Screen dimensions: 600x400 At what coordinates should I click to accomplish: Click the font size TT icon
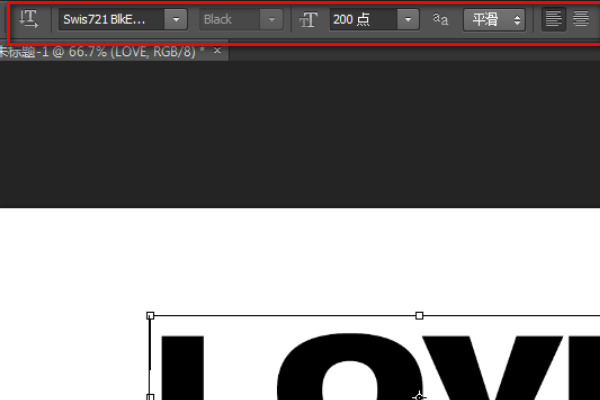click(308, 20)
